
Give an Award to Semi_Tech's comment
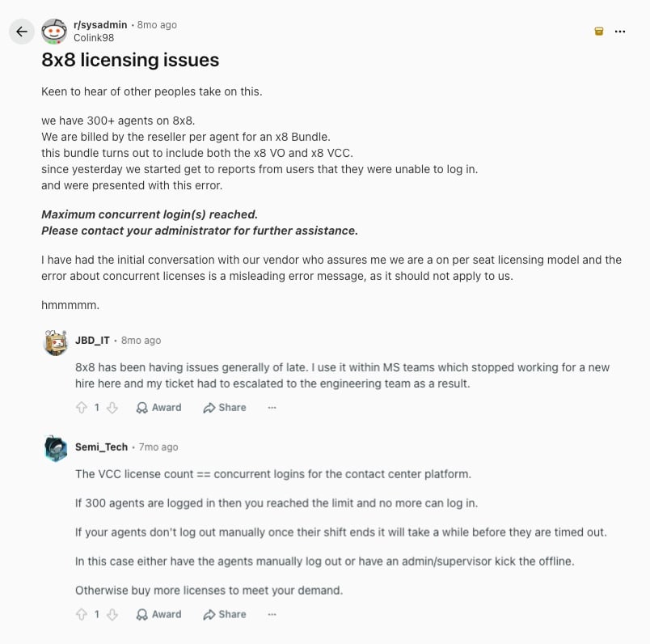[x=158, y=614]
